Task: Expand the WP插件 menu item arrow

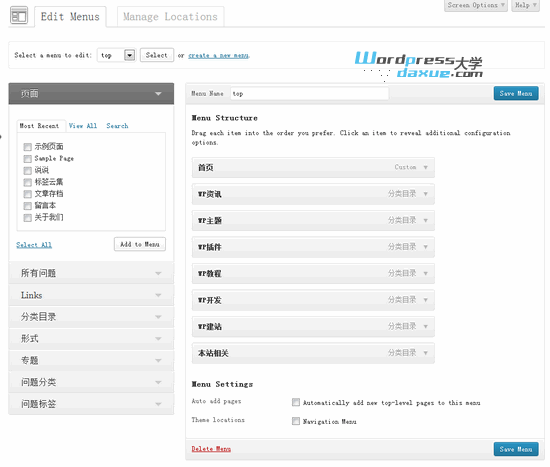Action: [x=425, y=247]
